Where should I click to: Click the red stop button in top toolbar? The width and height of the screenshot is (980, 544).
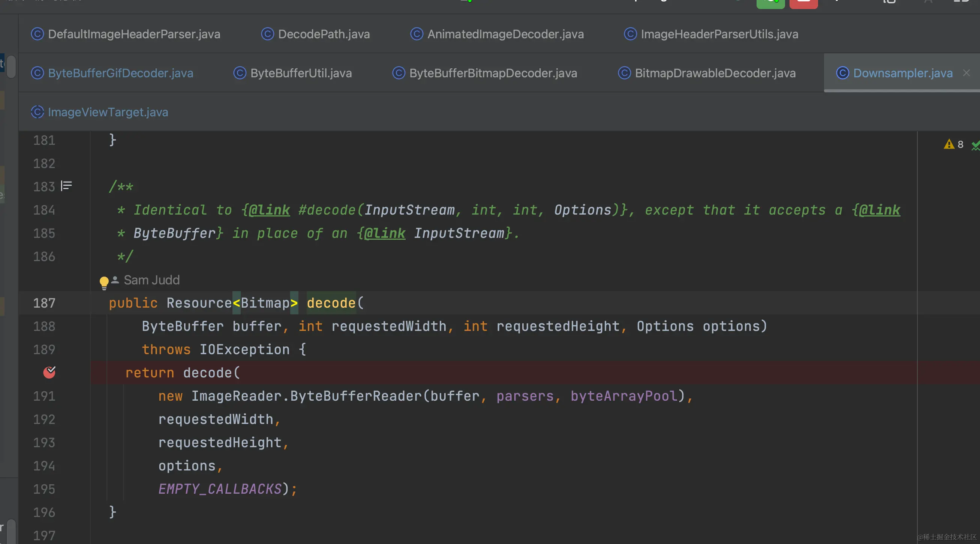(x=803, y=3)
